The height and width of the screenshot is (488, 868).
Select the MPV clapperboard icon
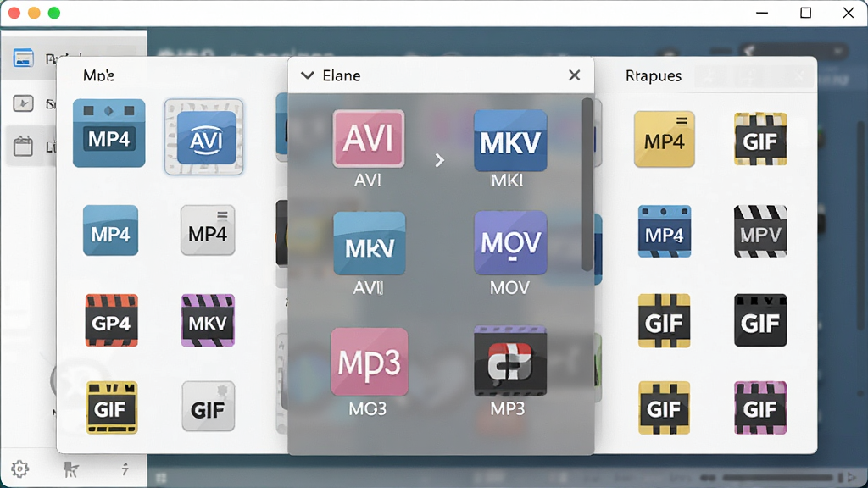[760, 231]
